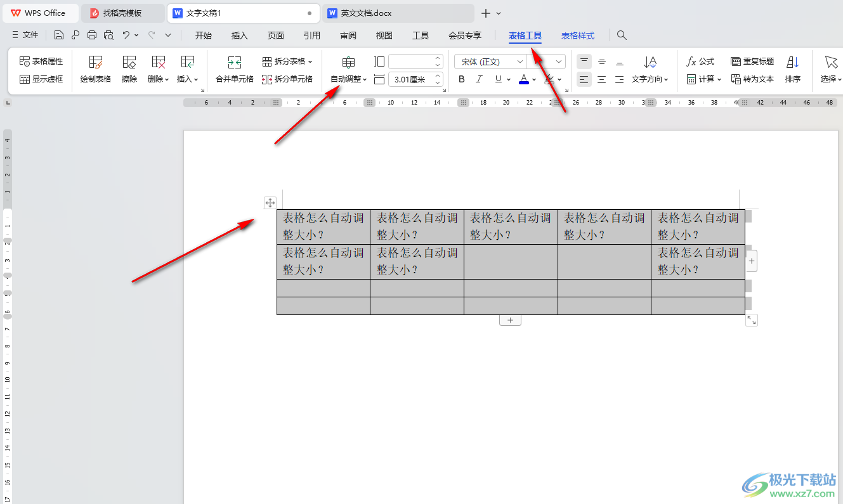
Task: Click the table move handle icon
Action: tap(270, 203)
